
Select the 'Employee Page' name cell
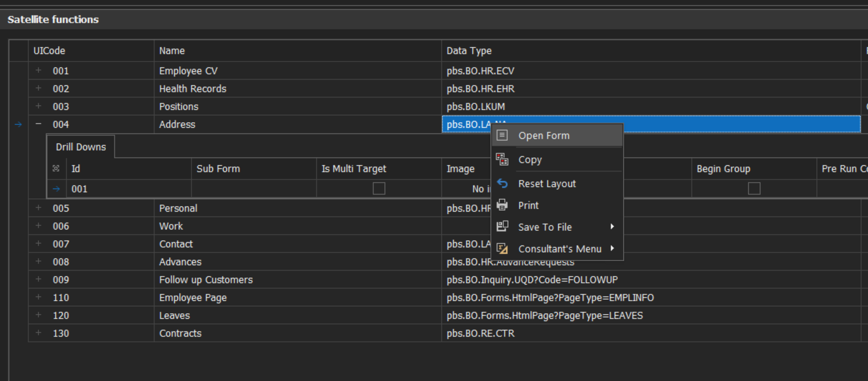(x=298, y=297)
